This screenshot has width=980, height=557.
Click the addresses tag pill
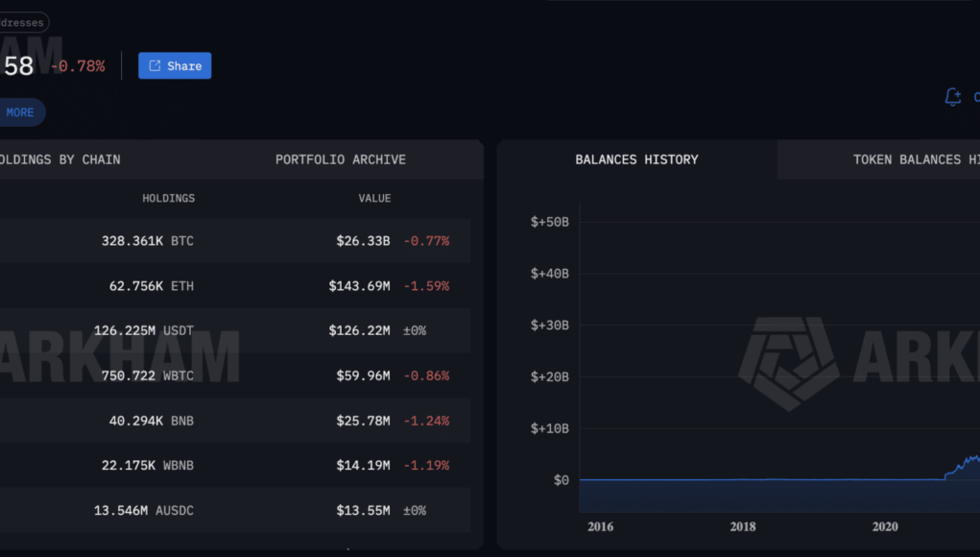24,22
